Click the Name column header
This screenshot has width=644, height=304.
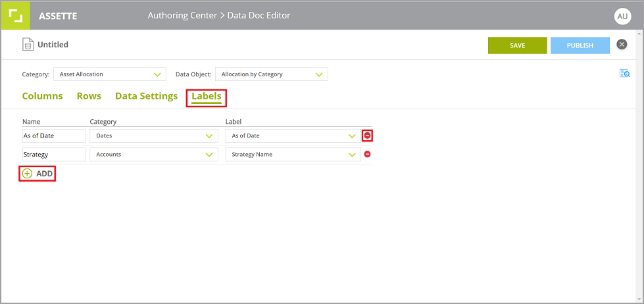31,122
